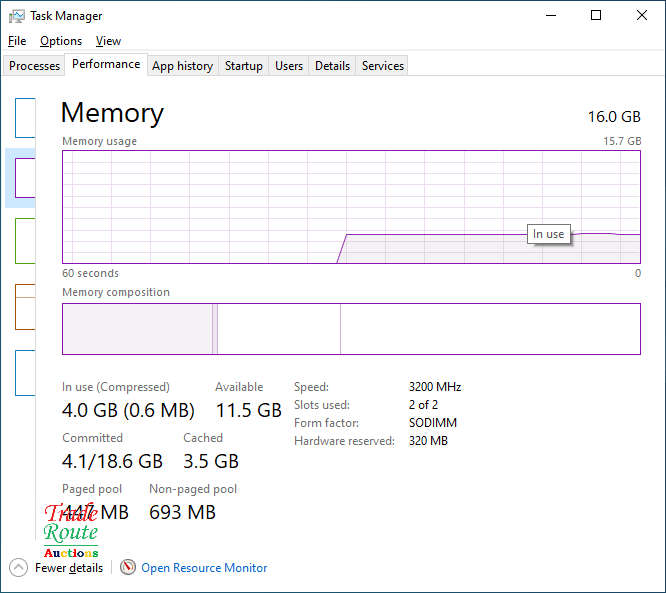The width and height of the screenshot is (666, 593).
Task: Select the blue thumbnail below the orange one
Action: pos(25,372)
